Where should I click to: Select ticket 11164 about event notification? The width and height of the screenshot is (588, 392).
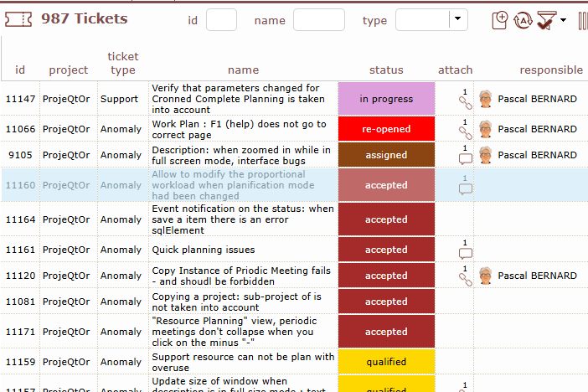pyautogui.click(x=243, y=219)
